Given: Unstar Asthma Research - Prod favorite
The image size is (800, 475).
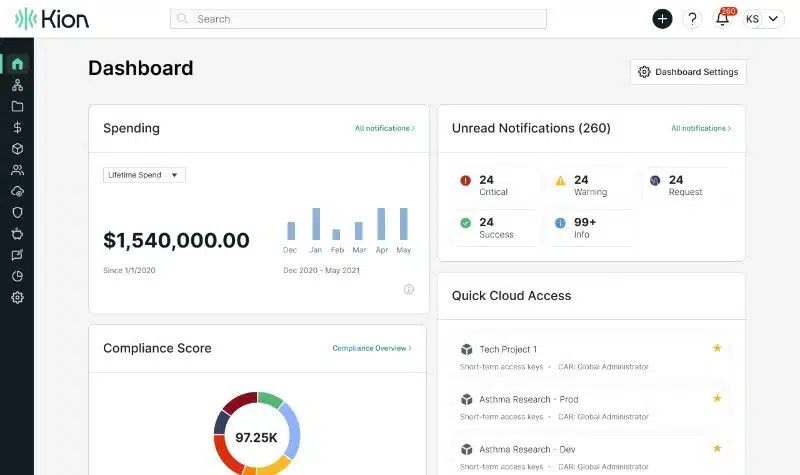Looking at the screenshot, I should click(x=717, y=398).
